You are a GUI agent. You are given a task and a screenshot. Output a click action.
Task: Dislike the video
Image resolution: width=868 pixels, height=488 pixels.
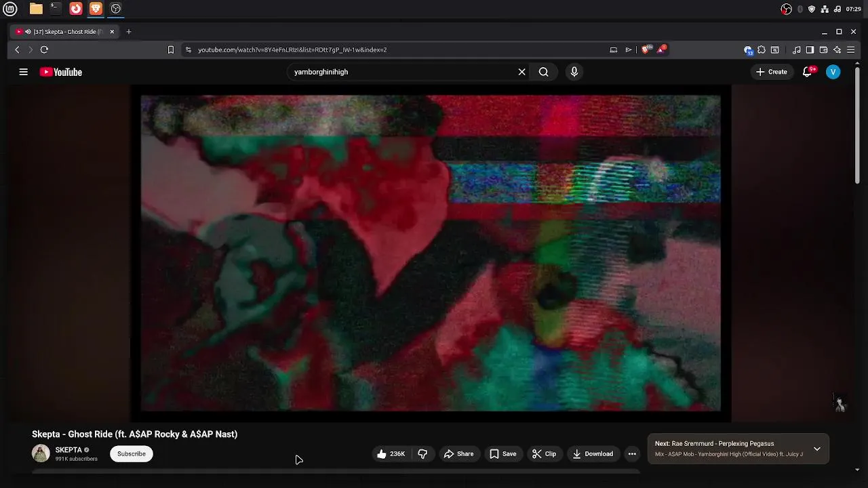click(423, 454)
